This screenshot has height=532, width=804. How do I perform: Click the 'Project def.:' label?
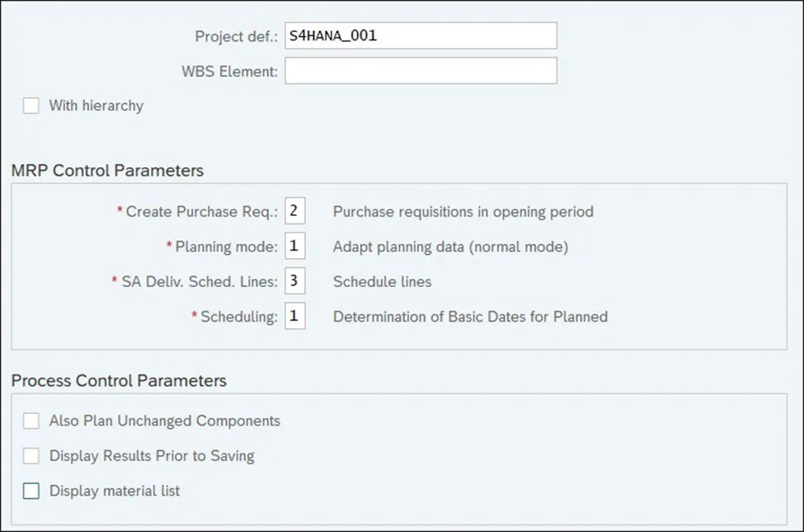(x=237, y=36)
